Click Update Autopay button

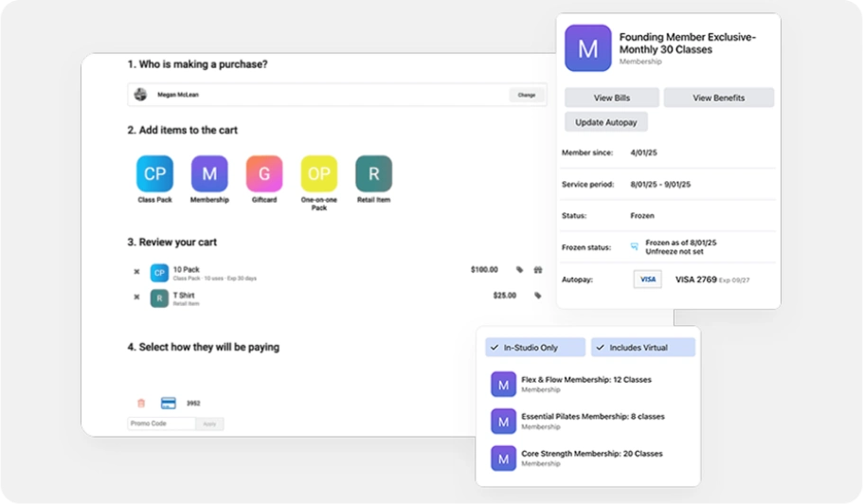[x=606, y=122]
